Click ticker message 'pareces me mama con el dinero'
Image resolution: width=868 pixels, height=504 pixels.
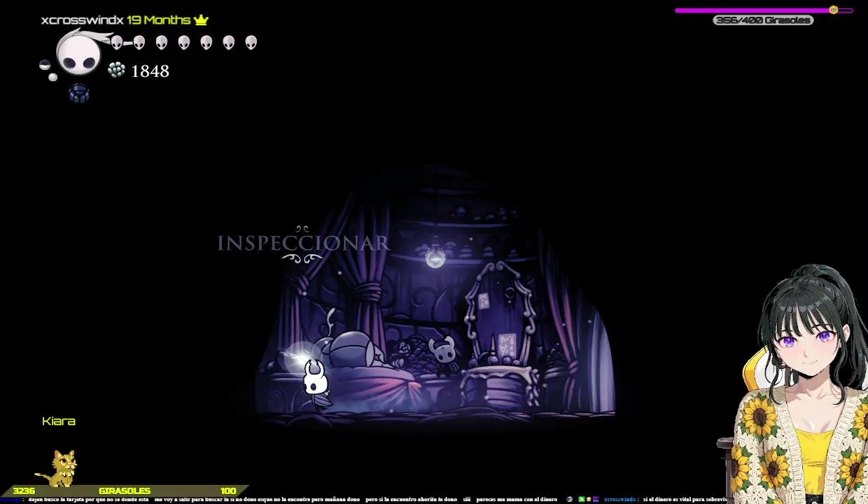(x=517, y=499)
